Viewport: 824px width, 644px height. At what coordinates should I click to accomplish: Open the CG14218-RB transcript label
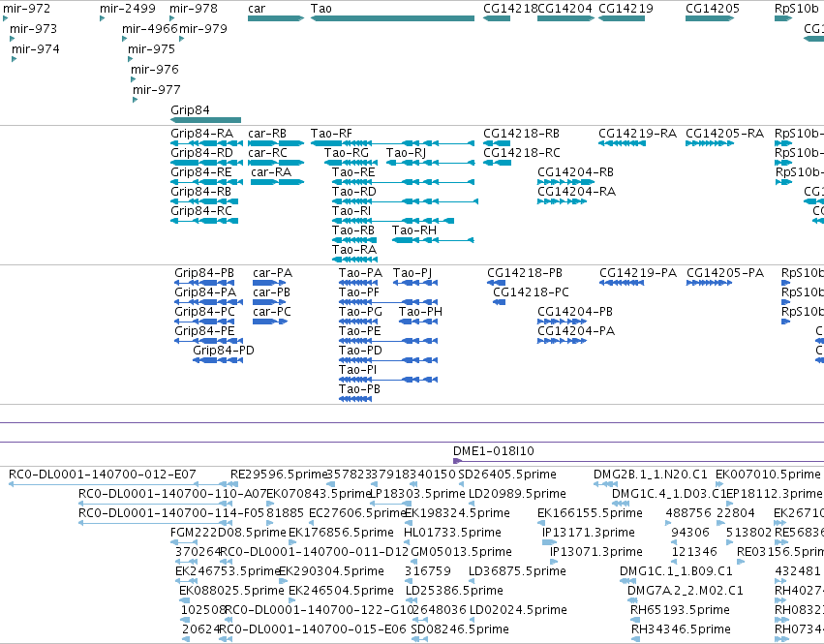pyautogui.click(x=521, y=134)
